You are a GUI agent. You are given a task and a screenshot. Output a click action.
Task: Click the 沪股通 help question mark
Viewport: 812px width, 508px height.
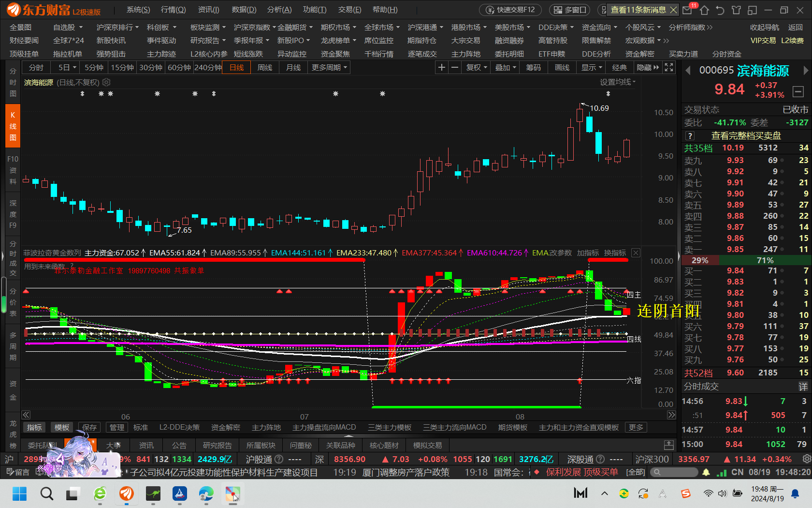click(x=279, y=459)
